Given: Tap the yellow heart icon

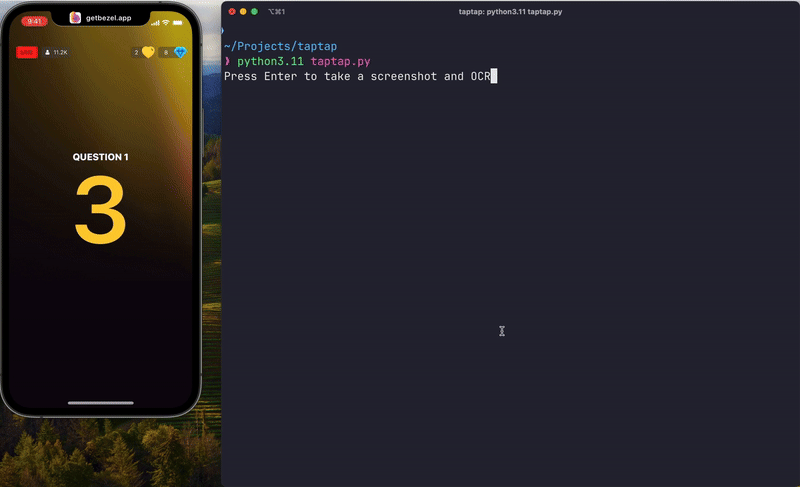Looking at the screenshot, I should (x=148, y=52).
